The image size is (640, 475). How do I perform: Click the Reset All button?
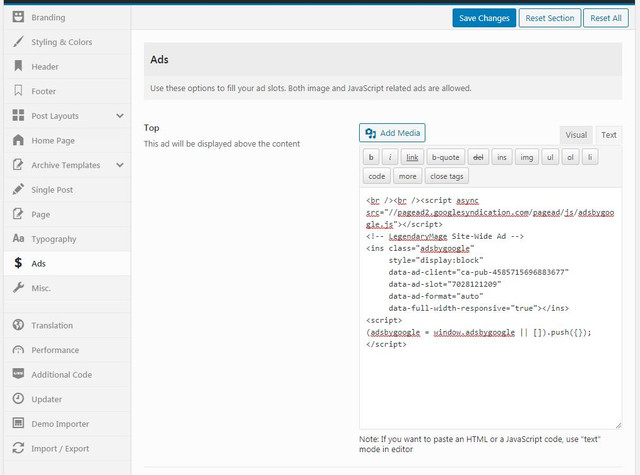pyautogui.click(x=606, y=18)
